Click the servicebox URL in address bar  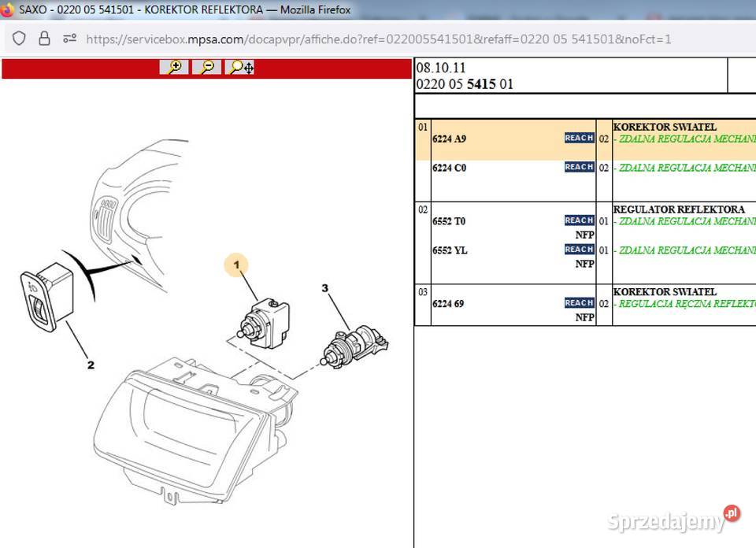378,39
